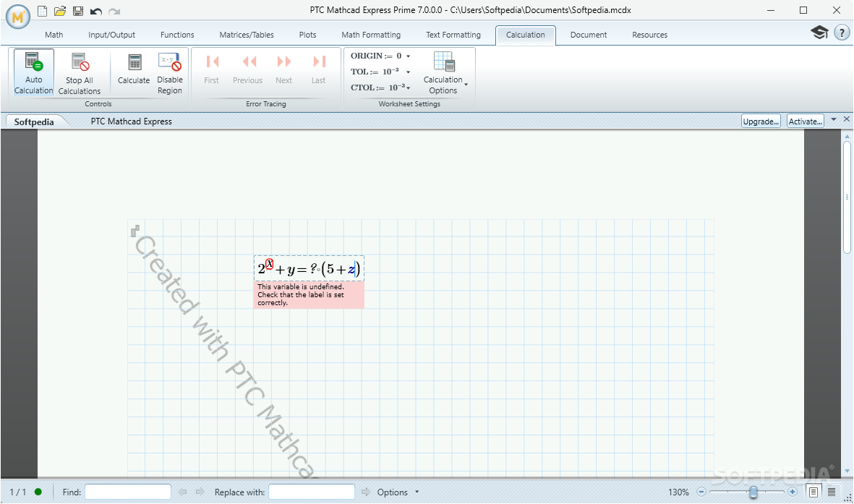This screenshot has width=854, height=504.
Task: Click the region corner marker on the page
Action: pyautogui.click(x=135, y=231)
